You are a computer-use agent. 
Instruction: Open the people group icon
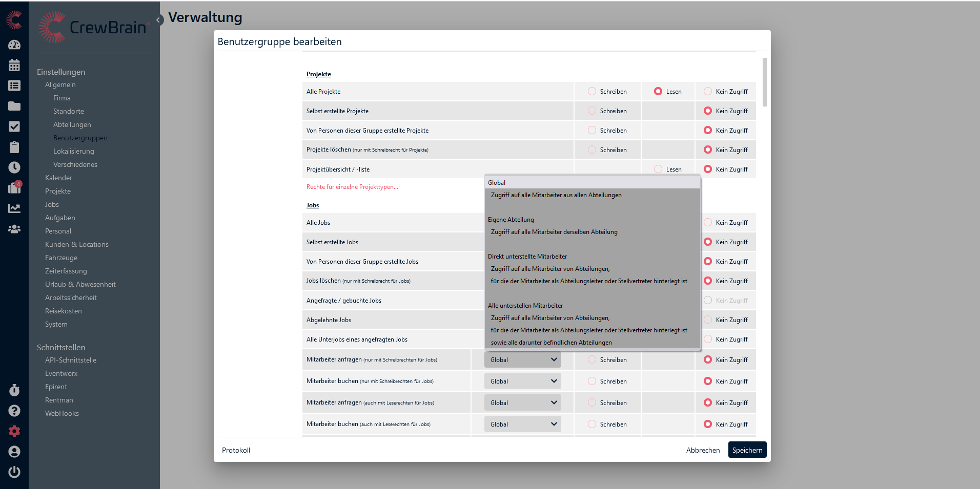[14, 229]
